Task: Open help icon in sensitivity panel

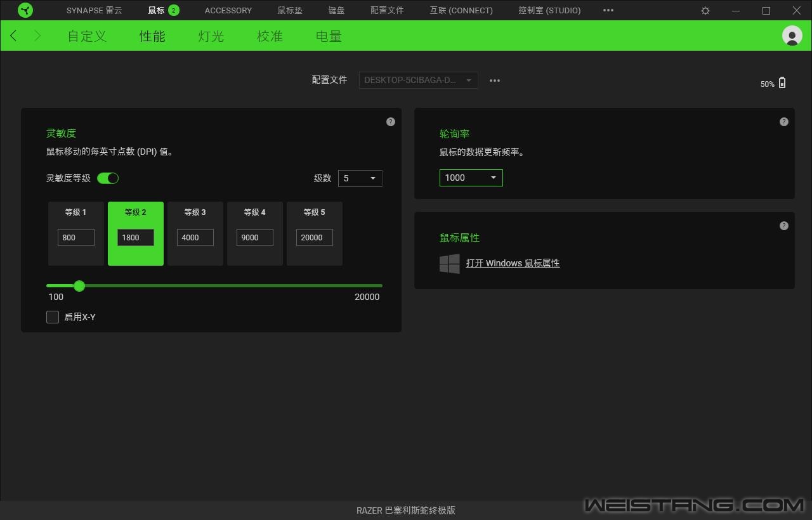Action: tap(391, 122)
